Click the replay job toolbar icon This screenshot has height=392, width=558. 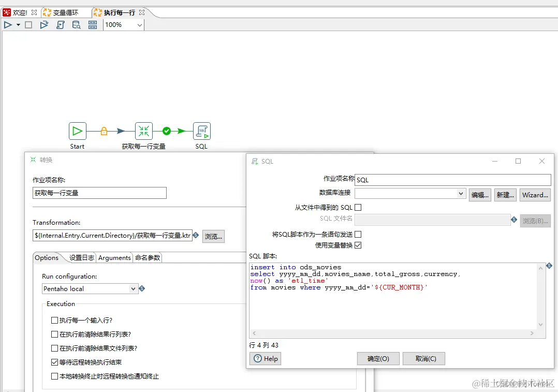tap(44, 25)
